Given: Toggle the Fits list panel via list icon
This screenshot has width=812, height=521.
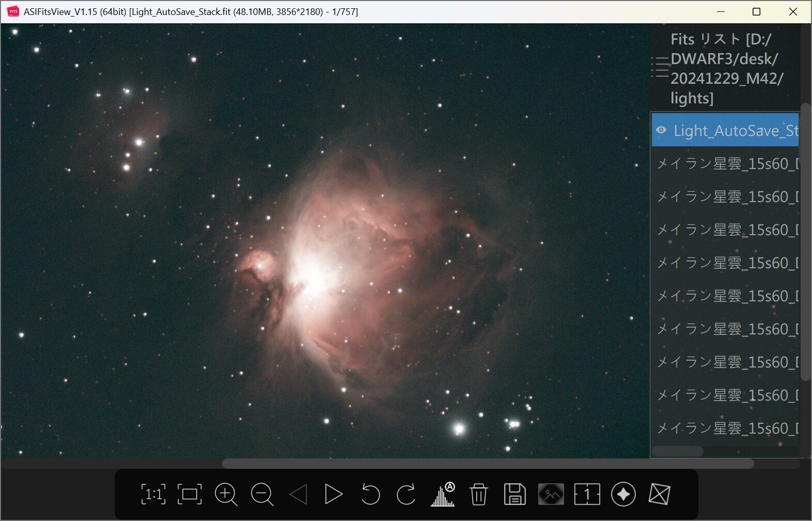Looking at the screenshot, I should 660,67.
